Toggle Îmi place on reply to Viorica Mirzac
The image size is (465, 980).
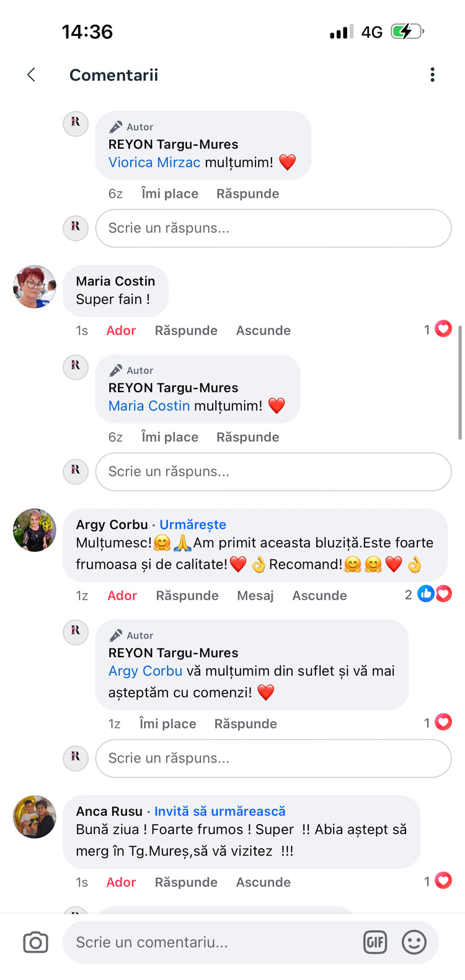170,193
